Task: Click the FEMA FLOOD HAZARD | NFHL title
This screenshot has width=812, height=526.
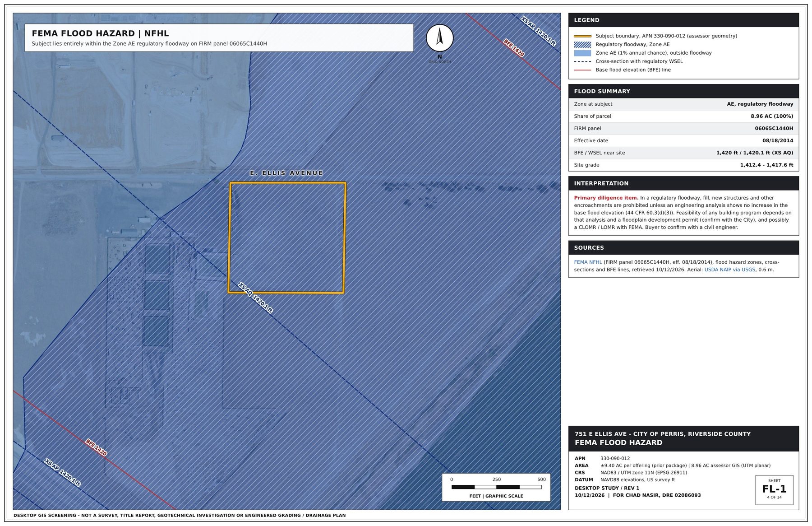Action: (100, 33)
